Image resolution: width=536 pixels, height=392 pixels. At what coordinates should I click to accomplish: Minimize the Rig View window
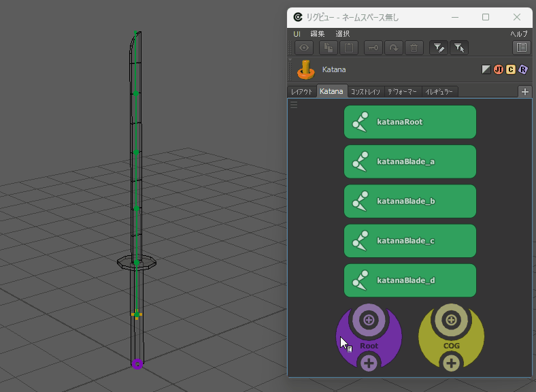click(454, 17)
